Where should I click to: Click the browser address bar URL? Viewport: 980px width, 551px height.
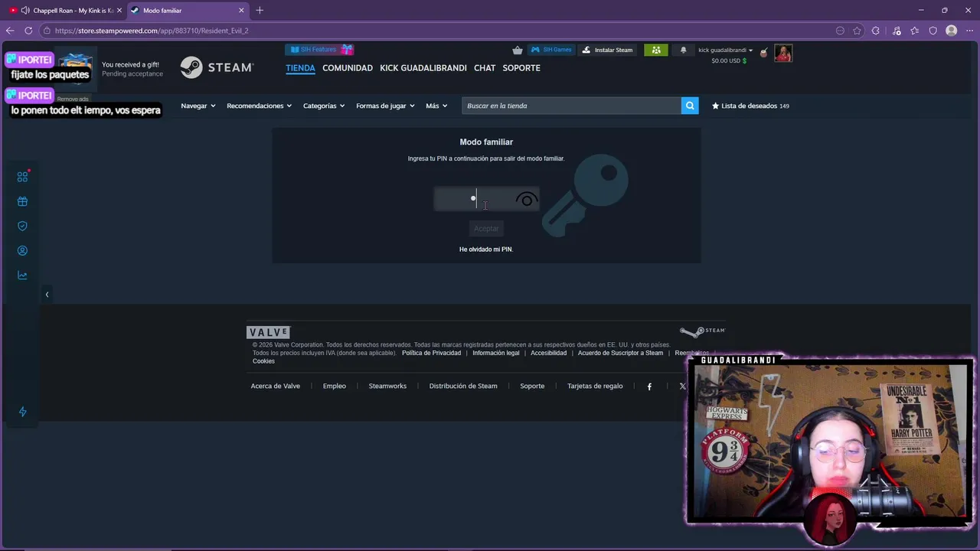152,31
